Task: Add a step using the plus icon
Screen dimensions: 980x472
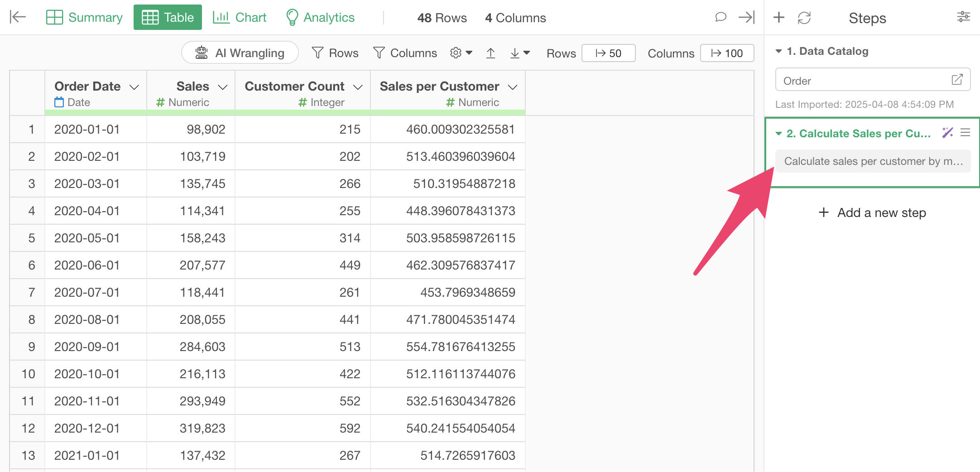Action: pyautogui.click(x=779, y=18)
